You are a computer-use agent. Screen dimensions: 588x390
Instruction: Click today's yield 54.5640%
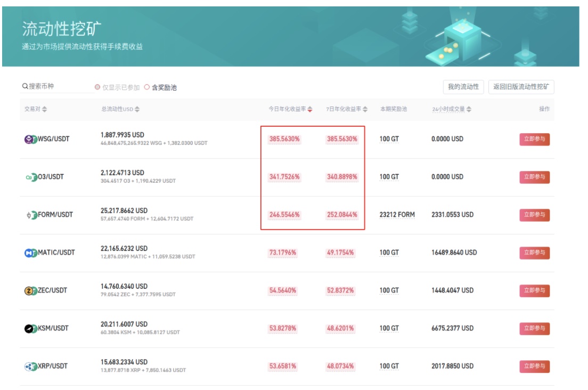coord(283,290)
